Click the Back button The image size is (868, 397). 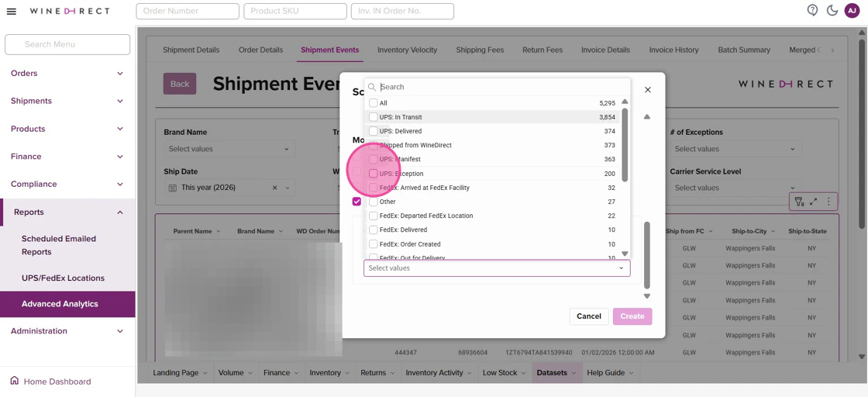point(179,84)
